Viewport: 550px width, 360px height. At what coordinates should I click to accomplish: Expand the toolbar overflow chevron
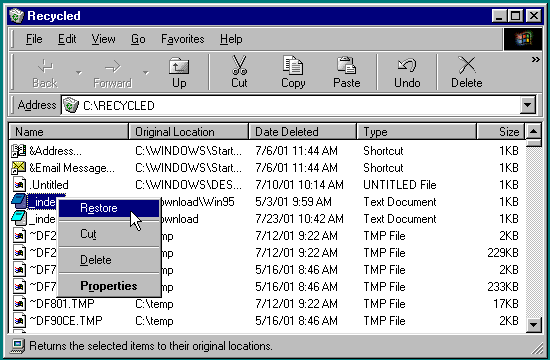535,60
